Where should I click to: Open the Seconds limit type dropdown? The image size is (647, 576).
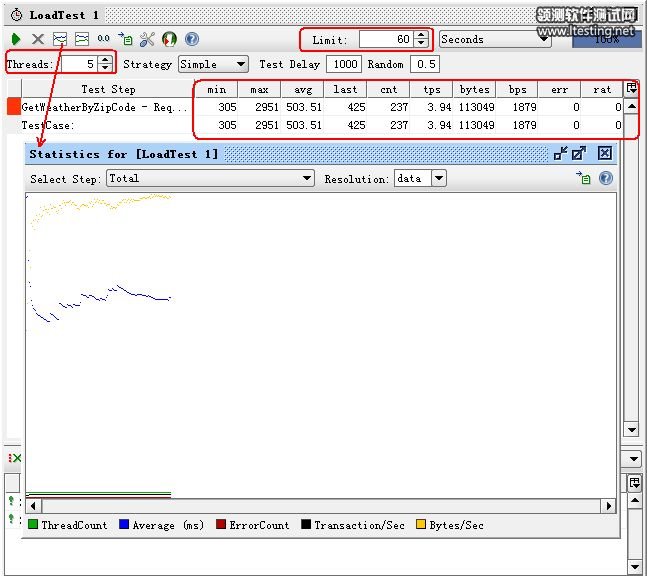[x=495, y=39]
